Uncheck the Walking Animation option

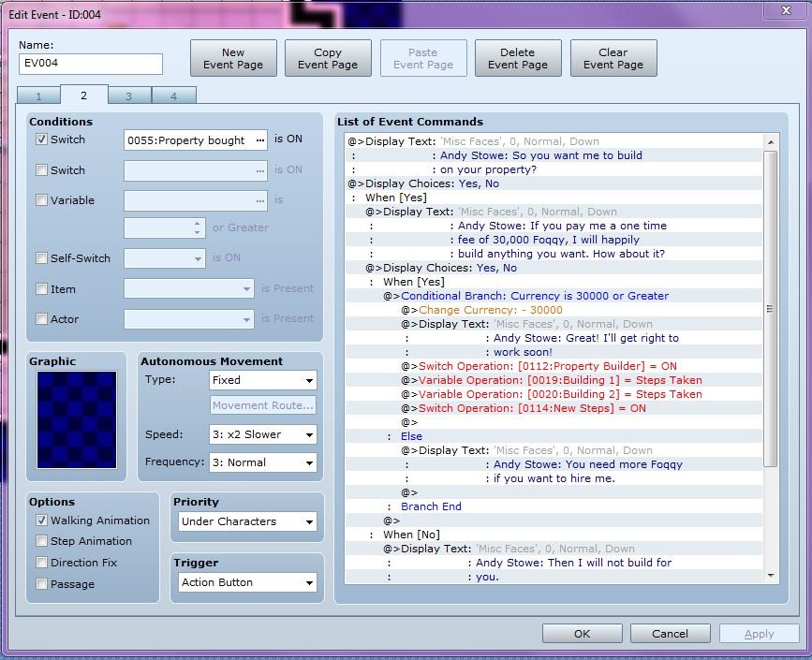tap(41, 521)
